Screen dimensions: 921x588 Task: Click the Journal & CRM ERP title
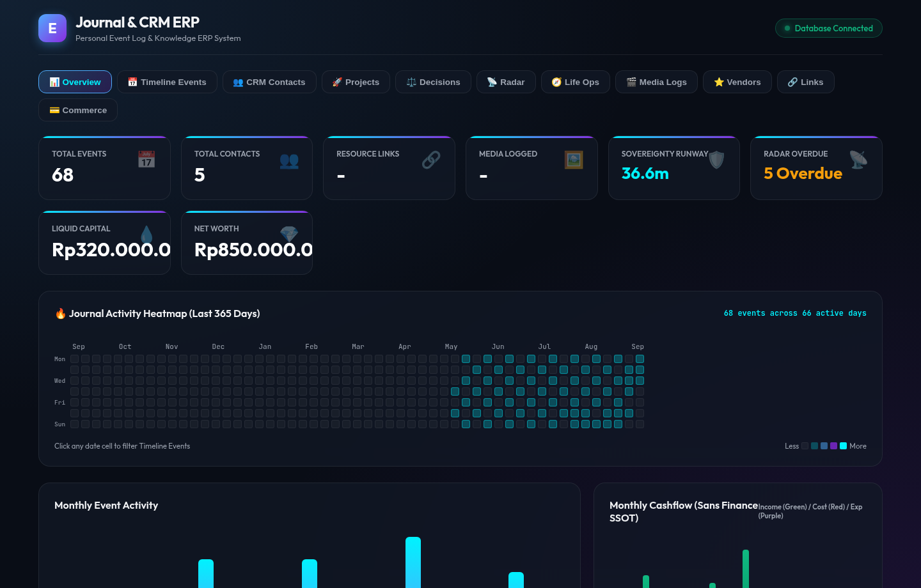138,22
